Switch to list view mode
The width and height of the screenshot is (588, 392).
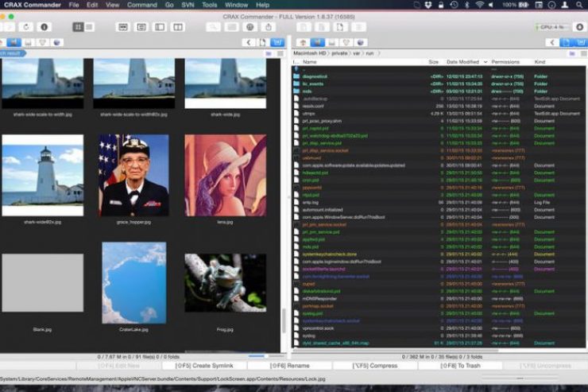[91, 26]
